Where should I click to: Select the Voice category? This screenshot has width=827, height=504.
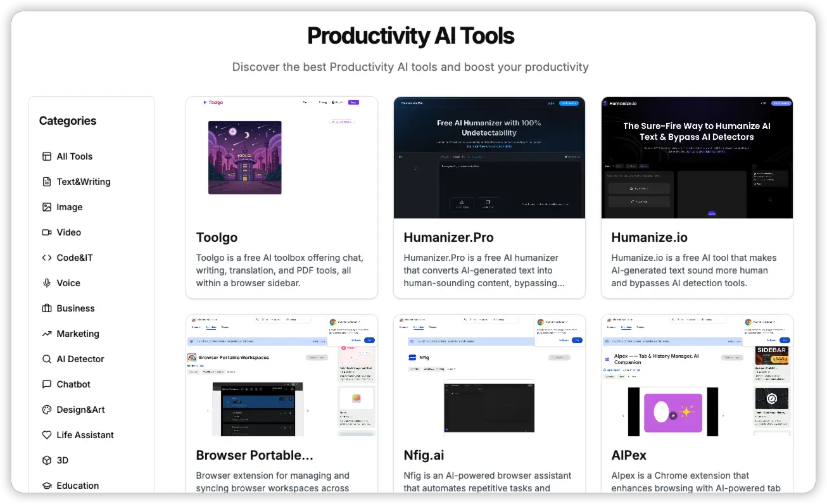click(68, 283)
